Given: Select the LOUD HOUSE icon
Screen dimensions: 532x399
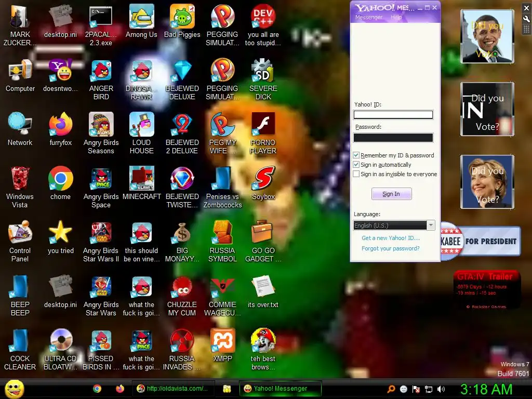Looking at the screenshot, I should (x=141, y=134).
